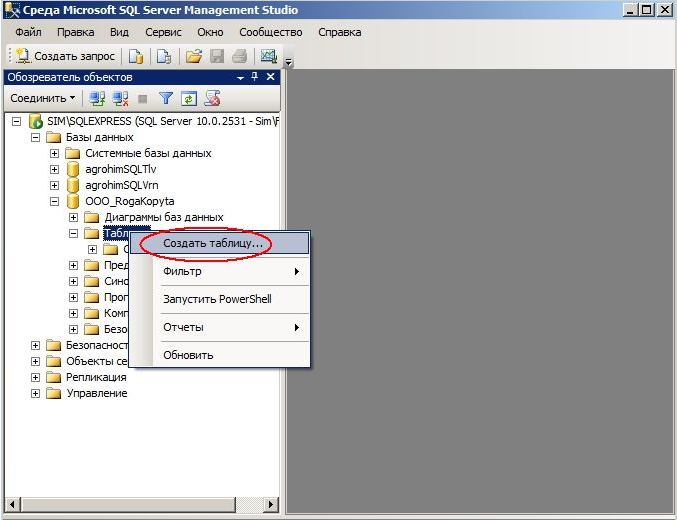Image resolution: width=677 pixels, height=520 pixels.
Task: Click the Таблицы folder icon
Action: [x=92, y=234]
